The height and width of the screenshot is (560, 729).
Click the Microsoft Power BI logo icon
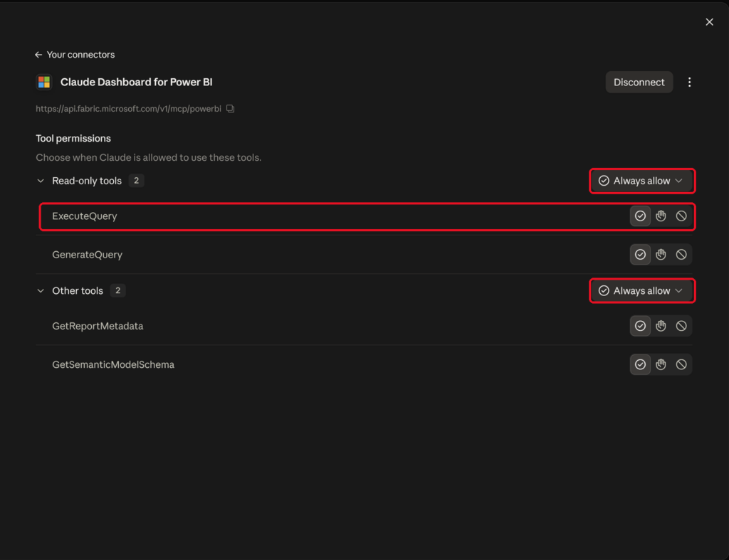44,83
